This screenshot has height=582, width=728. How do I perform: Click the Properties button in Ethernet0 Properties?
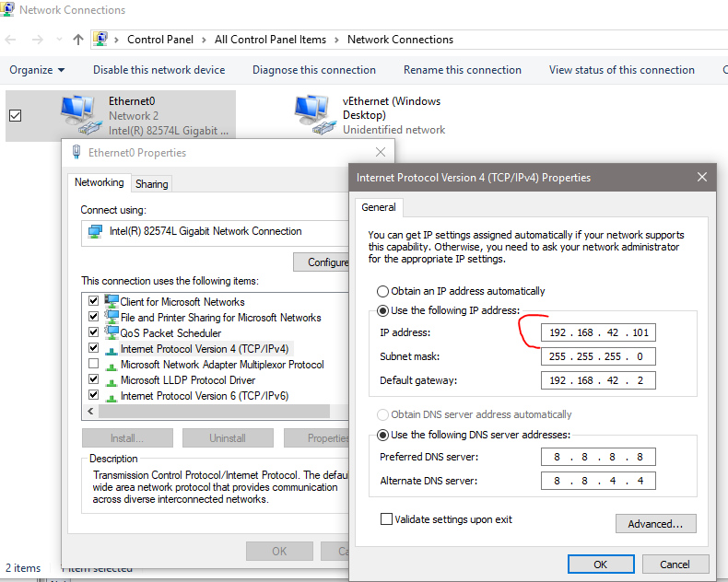(317, 438)
